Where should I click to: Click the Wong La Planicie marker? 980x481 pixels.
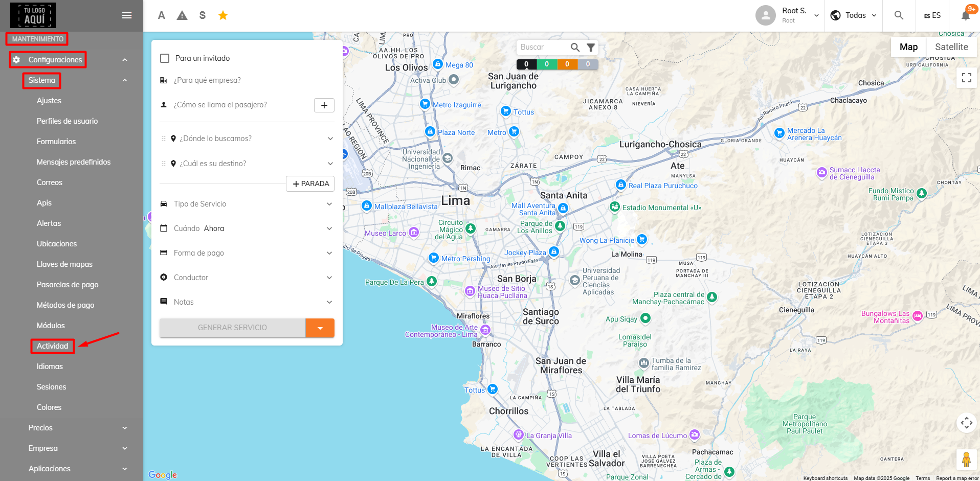point(642,239)
